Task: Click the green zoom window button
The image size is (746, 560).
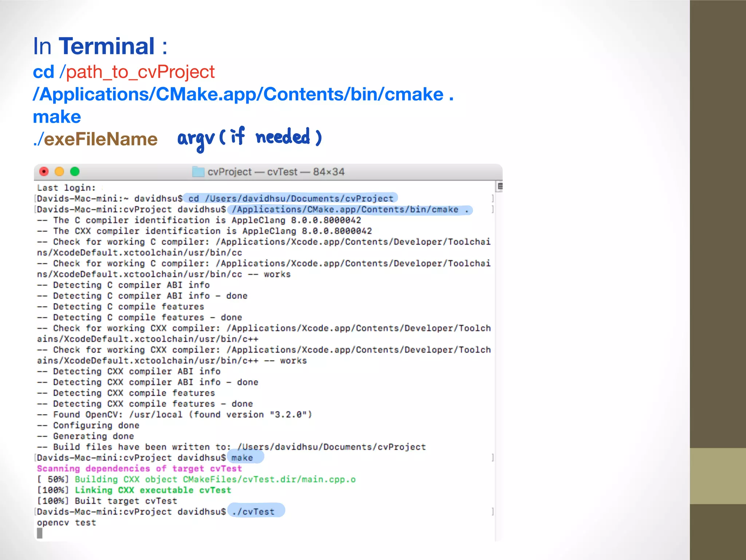Action: click(x=75, y=172)
